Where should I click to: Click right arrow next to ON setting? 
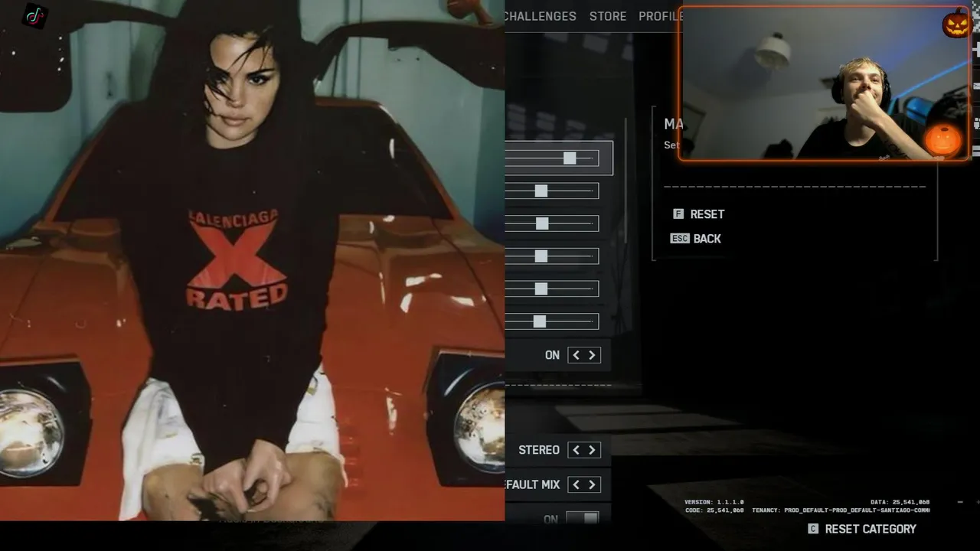tap(592, 355)
